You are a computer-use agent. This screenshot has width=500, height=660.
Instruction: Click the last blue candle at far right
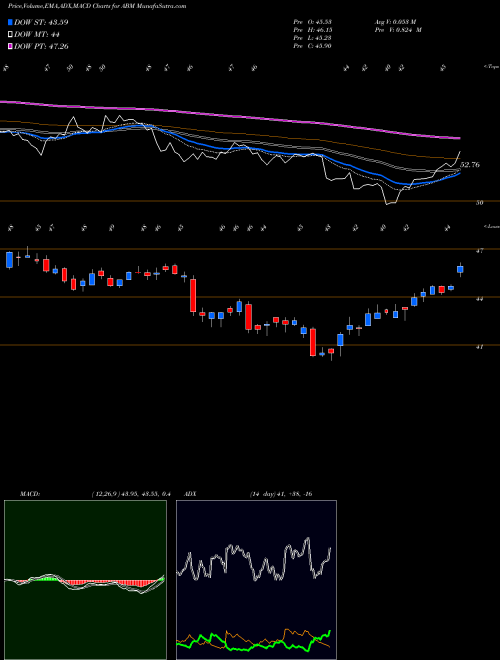(460, 269)
